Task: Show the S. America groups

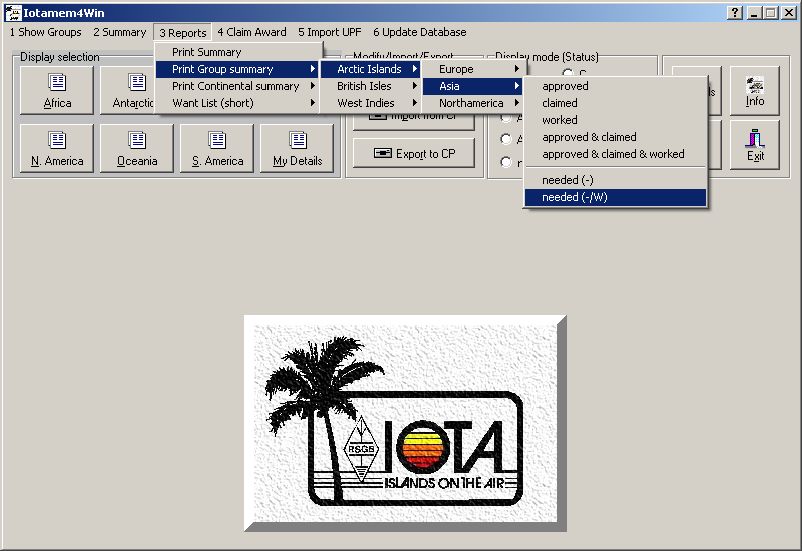Action: pos(217,148)
